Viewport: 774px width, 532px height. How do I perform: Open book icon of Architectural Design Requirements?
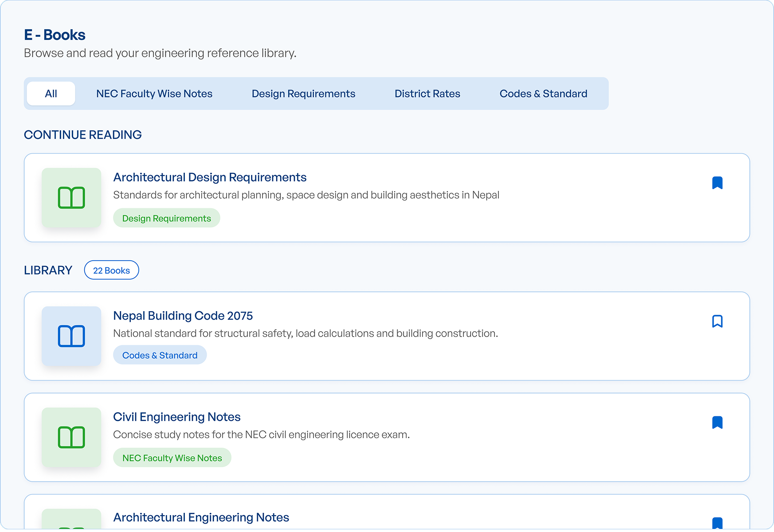[x=71, y=198]
